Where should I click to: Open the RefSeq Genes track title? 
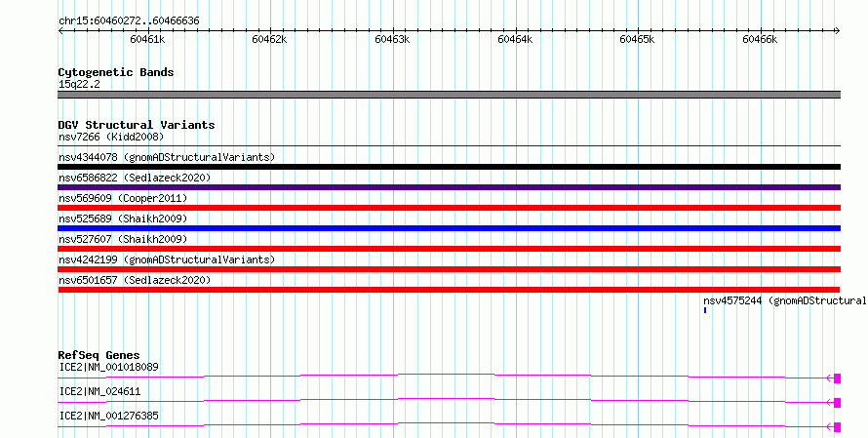click(99, 355)
